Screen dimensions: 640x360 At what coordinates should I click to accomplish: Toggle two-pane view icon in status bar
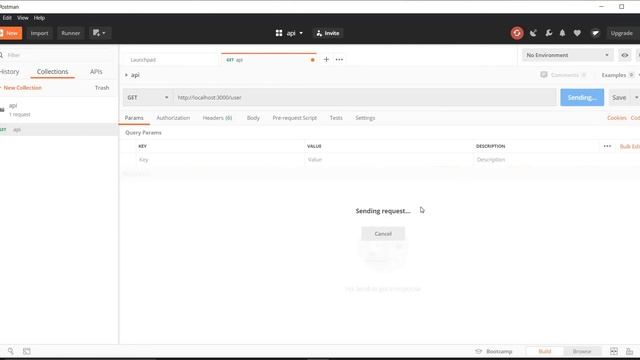[x=614, y=351]
